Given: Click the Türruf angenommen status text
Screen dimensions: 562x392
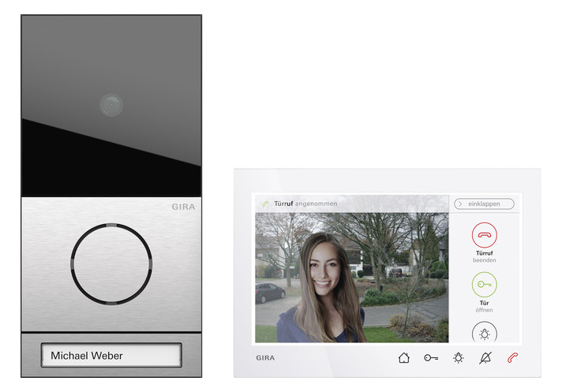Looking at the screenshot, I should (x=305, y=204).
